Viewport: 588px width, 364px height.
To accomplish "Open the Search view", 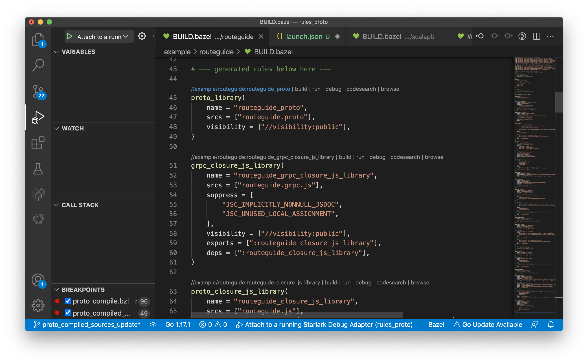I will 38,65.
